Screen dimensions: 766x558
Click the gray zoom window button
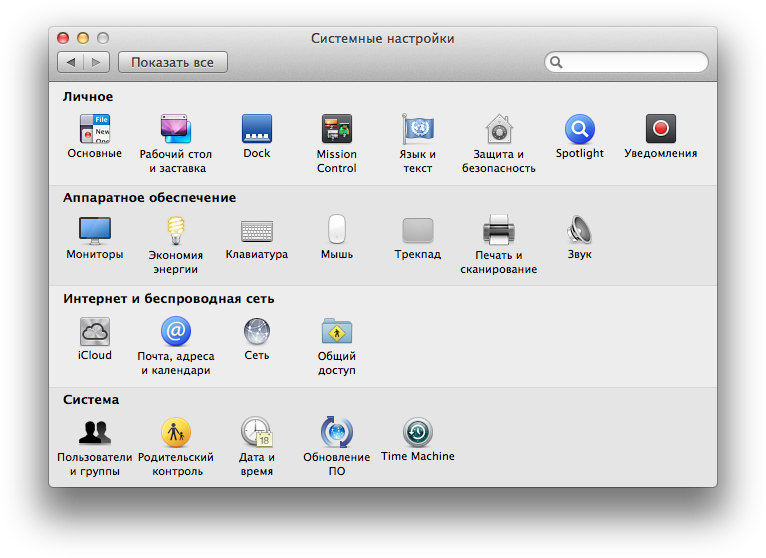[x=103, y=38]
